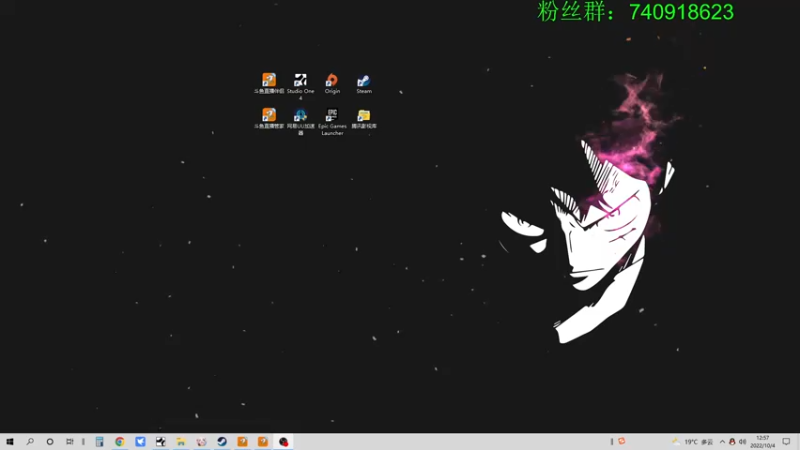Open the pig-face app in taskbar
The width and height of the screenshot is (800, 450).
coord(202,442)
